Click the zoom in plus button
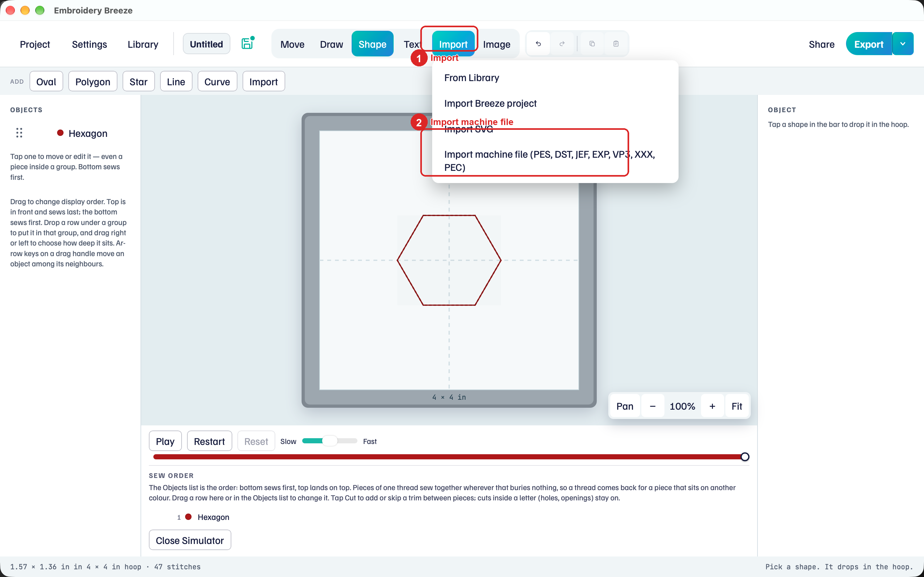924x577 pixels. tap(712, 406)
